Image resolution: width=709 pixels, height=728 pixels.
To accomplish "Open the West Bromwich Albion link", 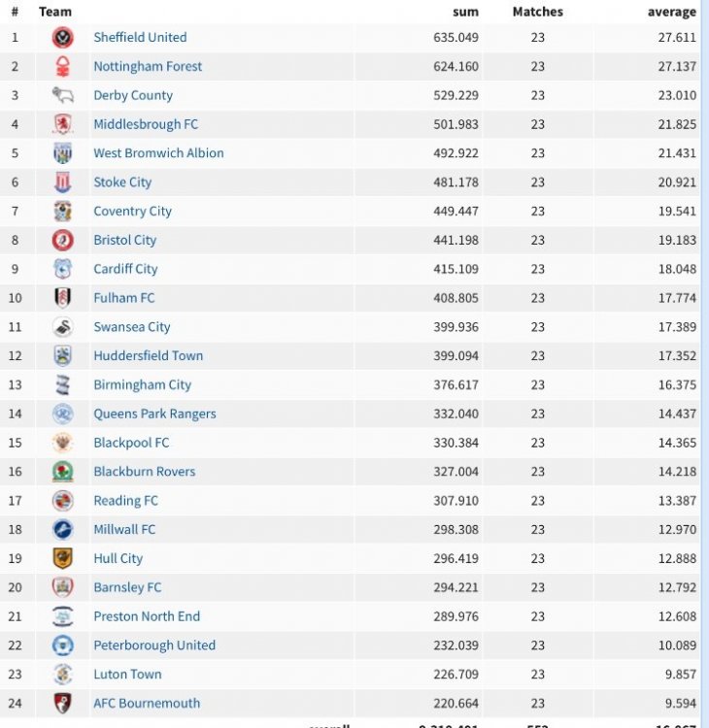I will 158,153.
